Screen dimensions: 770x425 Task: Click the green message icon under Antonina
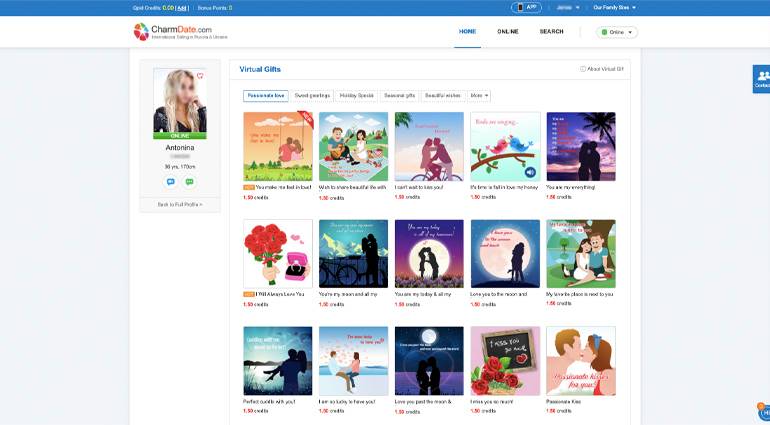pyautogui.click(x=189, y=182)
